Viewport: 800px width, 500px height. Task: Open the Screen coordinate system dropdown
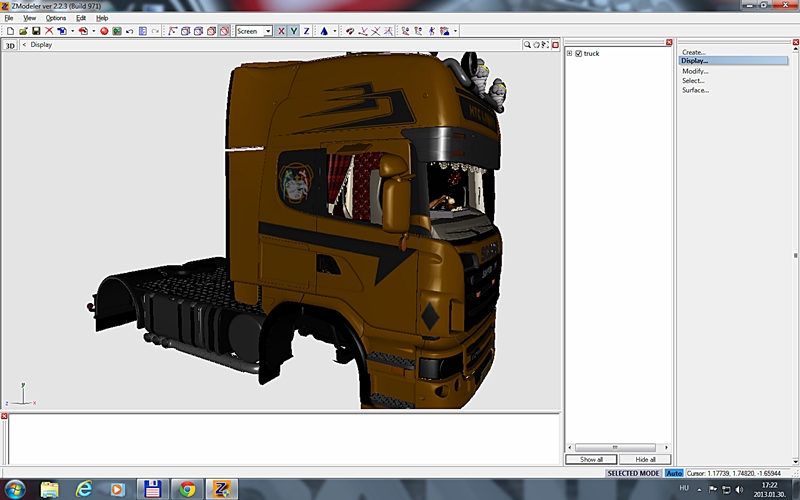pyautogui.click(x=268, y=31)
